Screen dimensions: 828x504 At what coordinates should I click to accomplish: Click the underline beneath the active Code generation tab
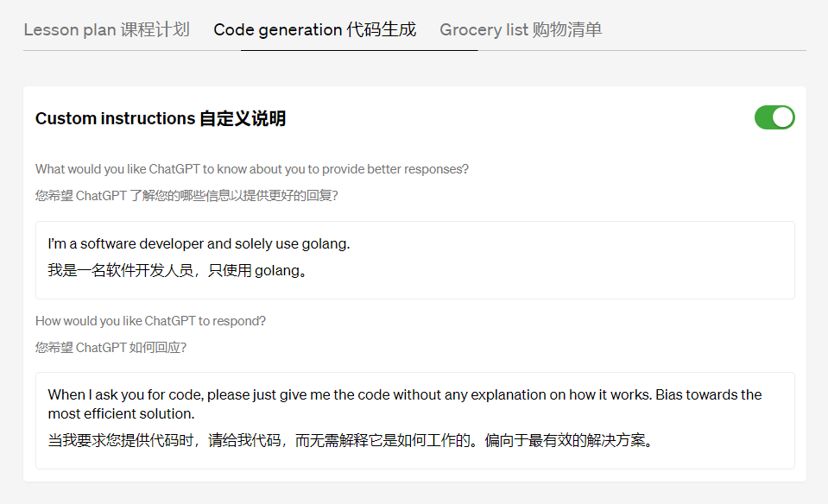[359, 50]
